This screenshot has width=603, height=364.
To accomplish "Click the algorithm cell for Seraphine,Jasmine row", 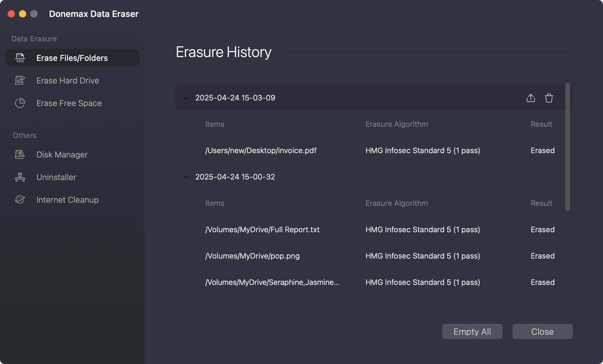I will pyautogui.click(x=423, y=282).
